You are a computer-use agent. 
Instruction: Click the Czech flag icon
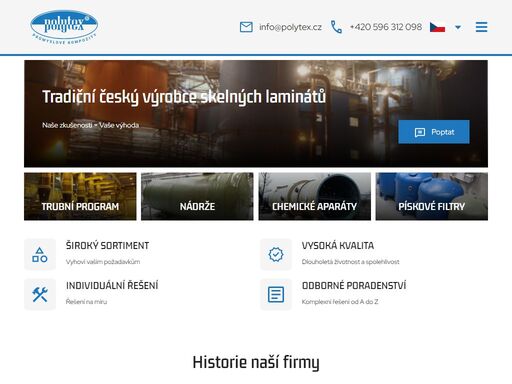click(x=437, y=27)
